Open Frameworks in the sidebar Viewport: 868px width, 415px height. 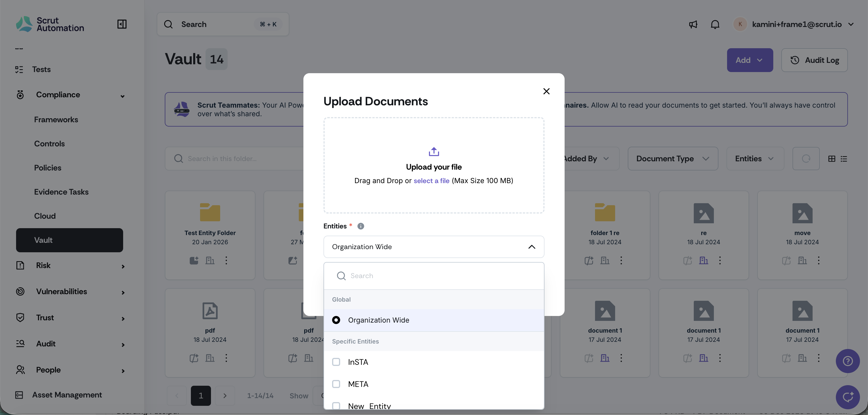pos(56,120)
